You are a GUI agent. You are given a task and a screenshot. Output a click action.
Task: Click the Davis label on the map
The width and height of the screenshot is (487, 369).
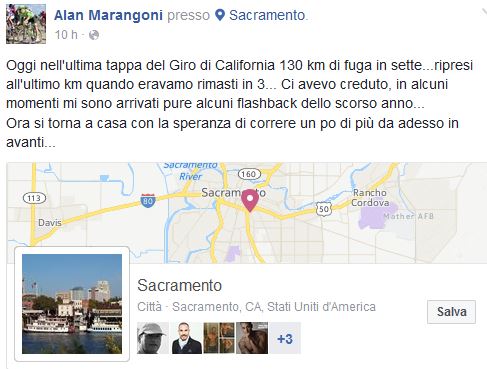pos(50,222)
